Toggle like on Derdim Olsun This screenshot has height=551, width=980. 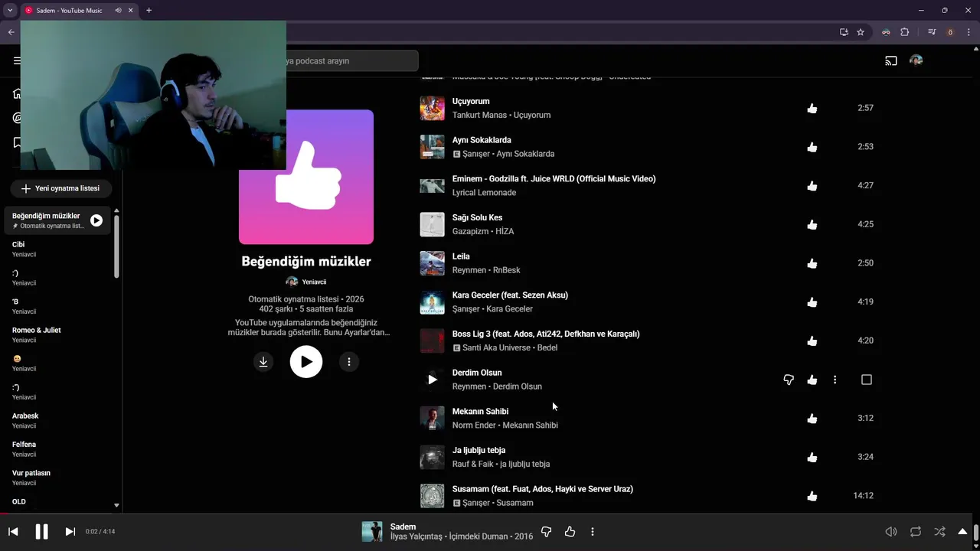pos(812,380)
